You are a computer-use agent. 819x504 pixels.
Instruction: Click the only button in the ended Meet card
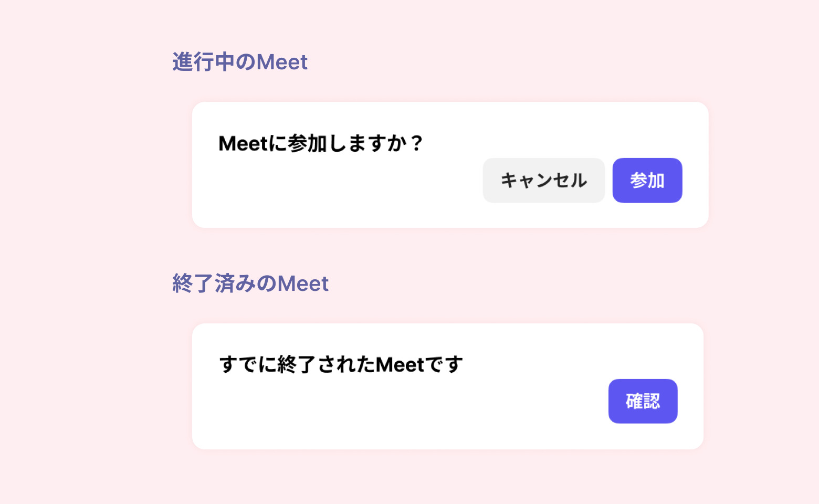click(643, 401)
